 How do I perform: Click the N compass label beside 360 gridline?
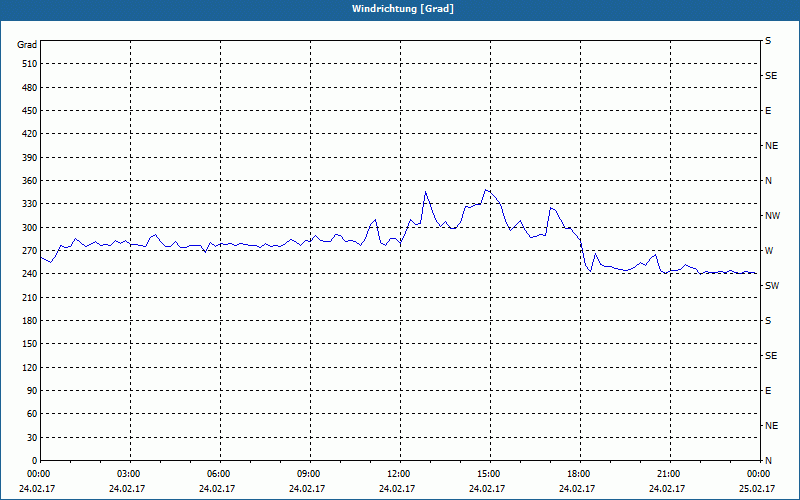tap(768, 181)
